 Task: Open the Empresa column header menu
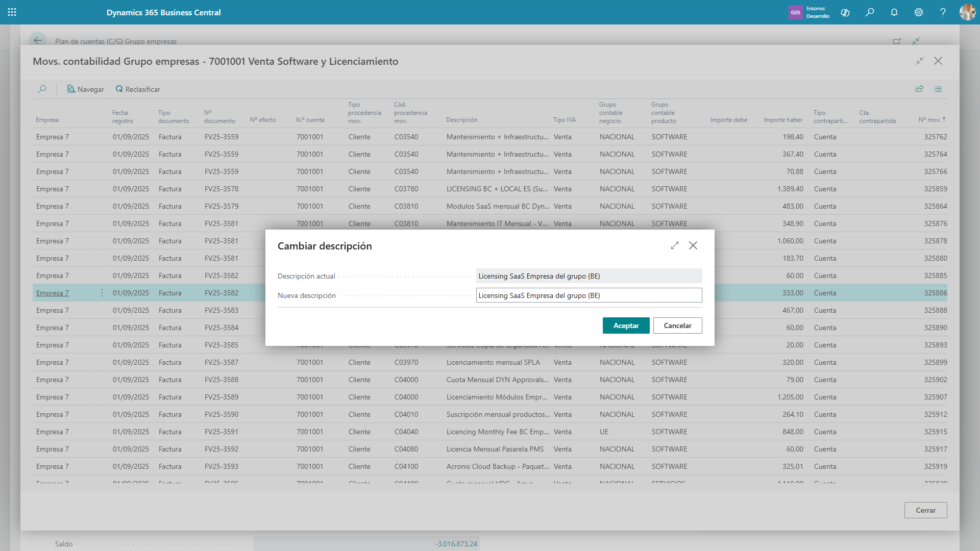47,120
